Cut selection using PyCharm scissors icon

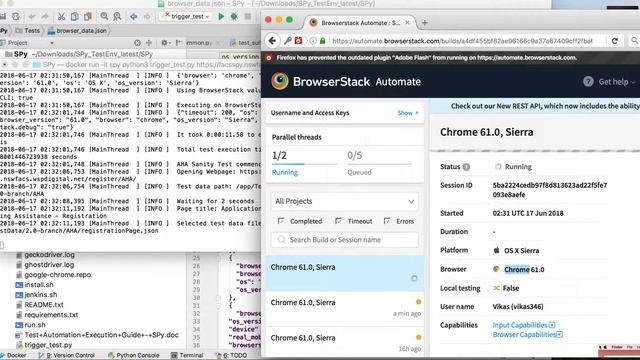tap(61, 16)
